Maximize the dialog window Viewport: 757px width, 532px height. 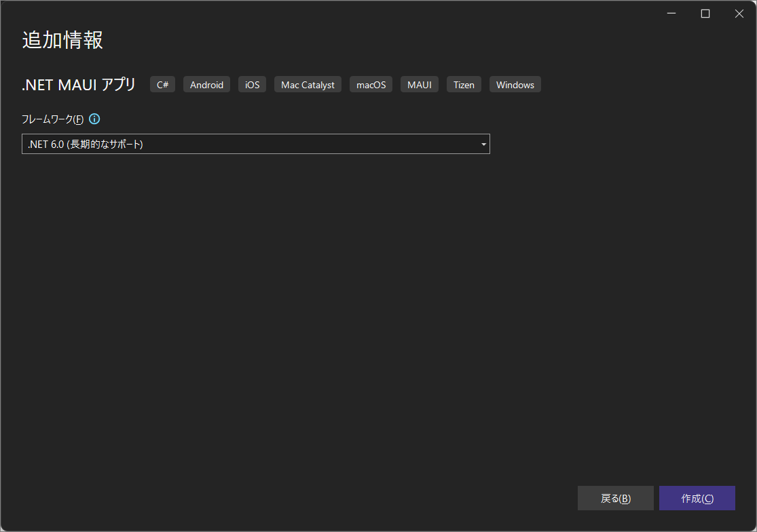(x=705, y=14)
